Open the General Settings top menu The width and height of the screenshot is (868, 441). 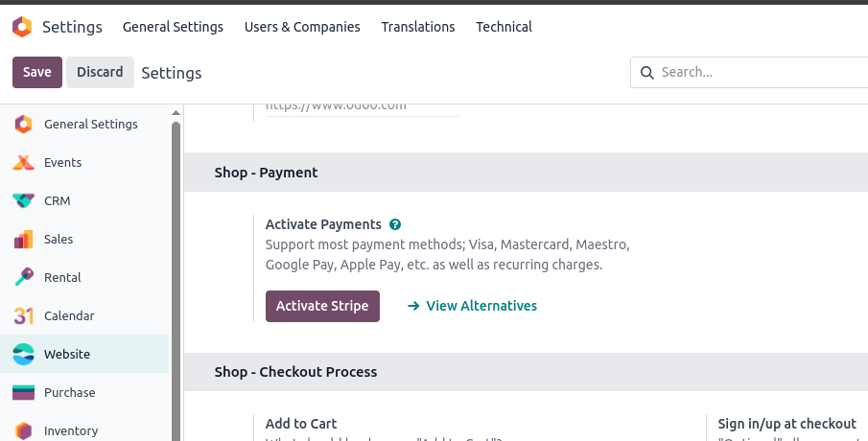173,27
